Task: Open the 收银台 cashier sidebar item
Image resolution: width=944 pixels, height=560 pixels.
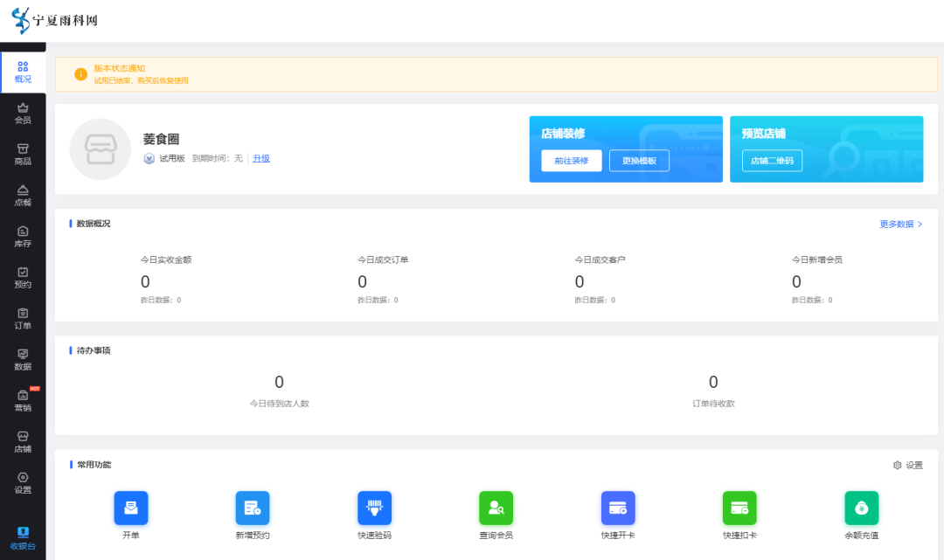Action: 23,538
